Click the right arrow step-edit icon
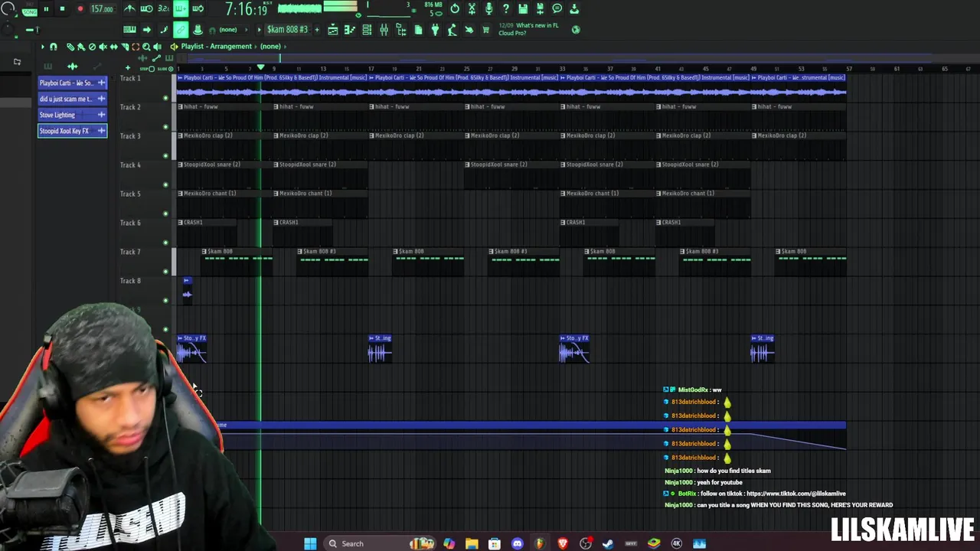 146,29
